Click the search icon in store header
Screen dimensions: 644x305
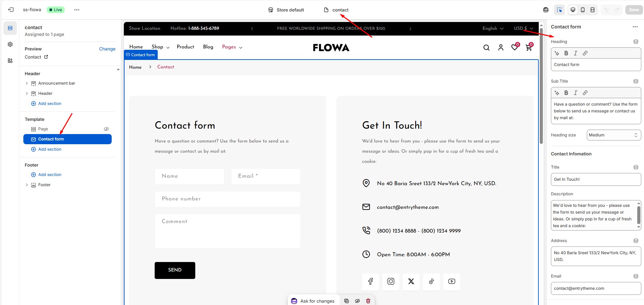point(486,48)
